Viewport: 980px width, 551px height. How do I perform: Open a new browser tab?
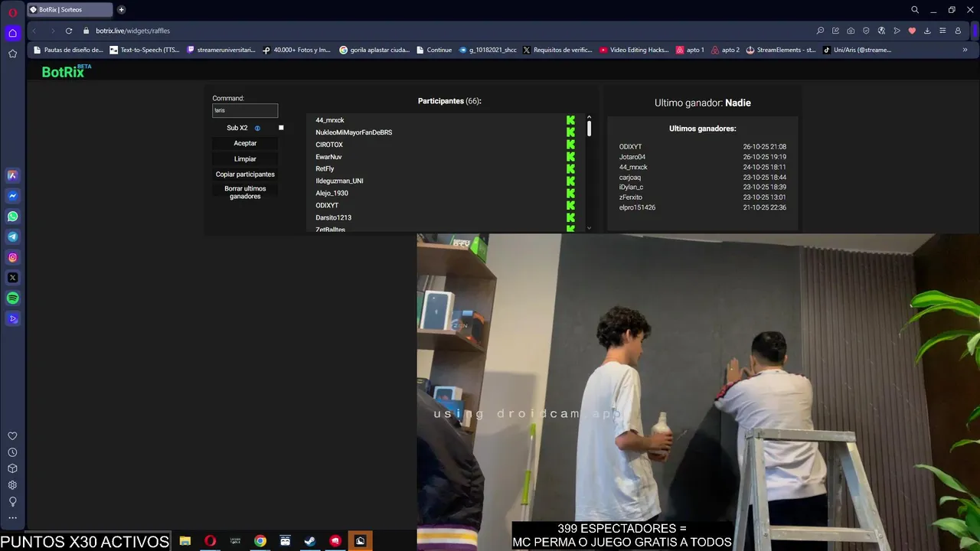(121, 10)
